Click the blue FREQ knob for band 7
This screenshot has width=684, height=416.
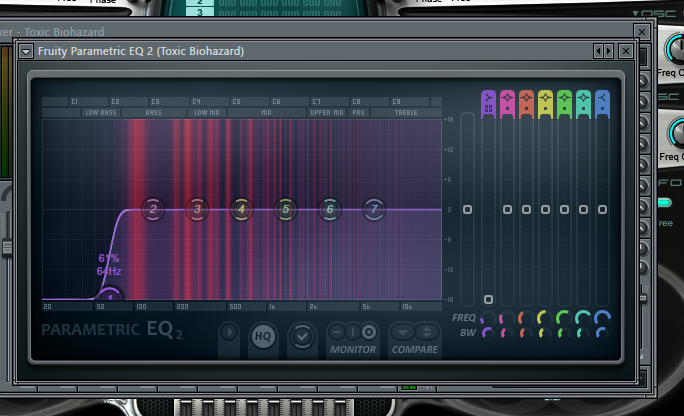(x=602, y=318)
